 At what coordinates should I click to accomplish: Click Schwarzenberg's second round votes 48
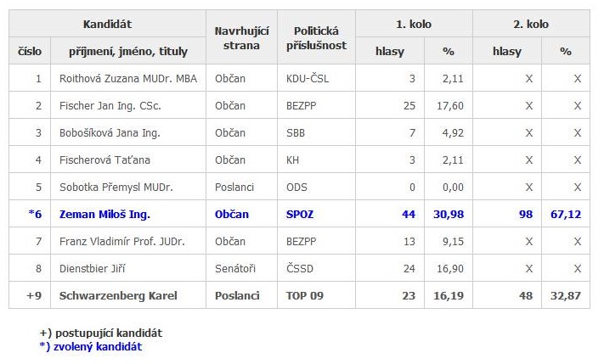527,296
